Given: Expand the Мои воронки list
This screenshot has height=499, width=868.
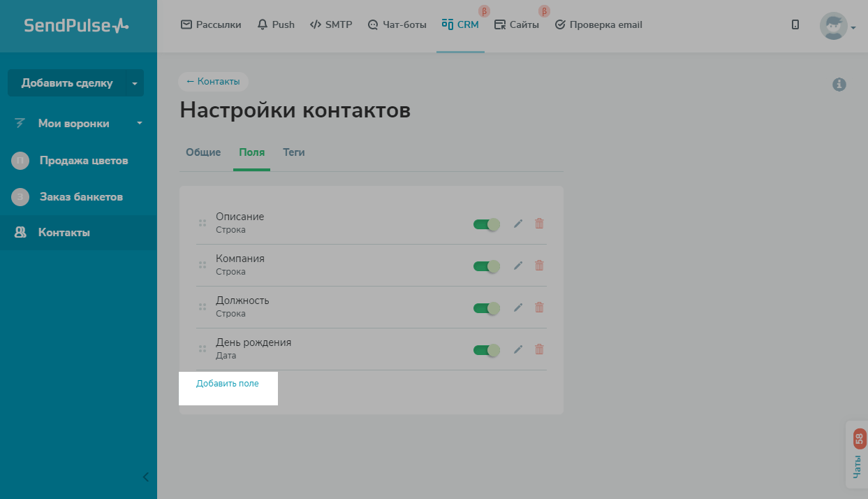Looking at the screenshot, I should (139, 124).
